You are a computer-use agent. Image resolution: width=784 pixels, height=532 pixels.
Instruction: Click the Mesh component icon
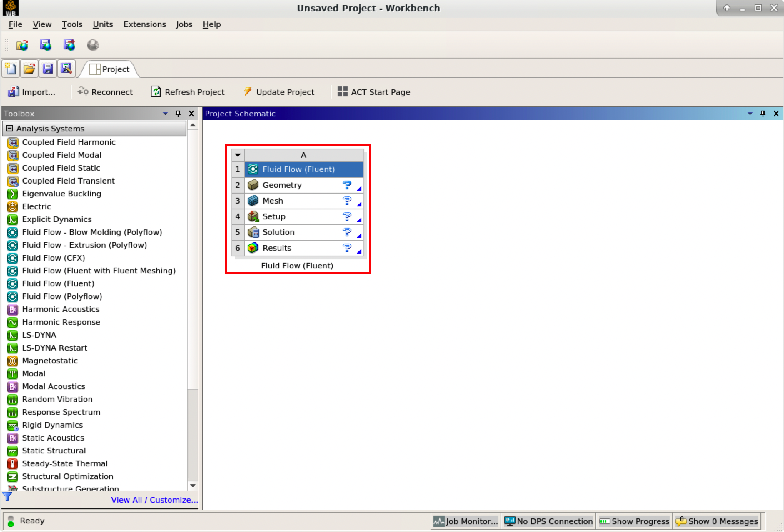(x=252, y=200)
